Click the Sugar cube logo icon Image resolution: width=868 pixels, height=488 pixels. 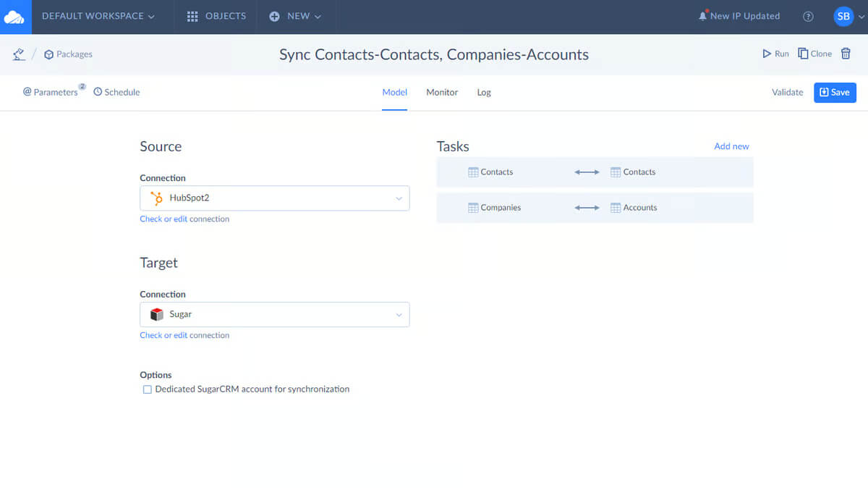[x=156, y=314]
